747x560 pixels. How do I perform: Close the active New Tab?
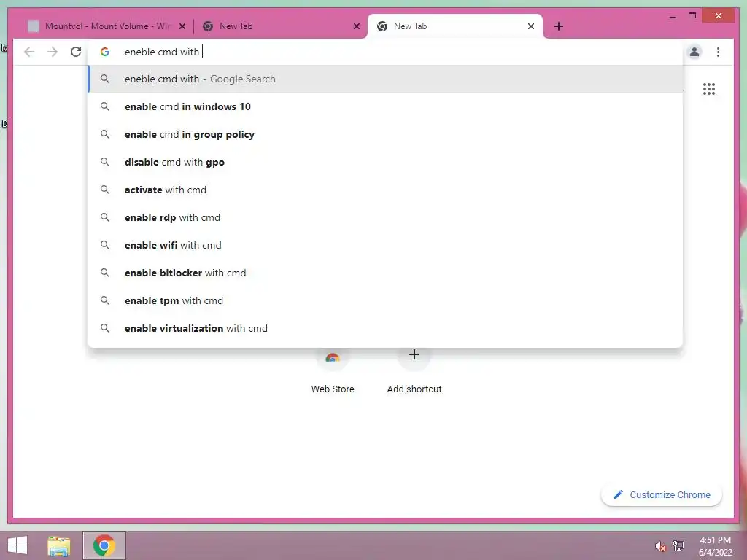[531, 26]
